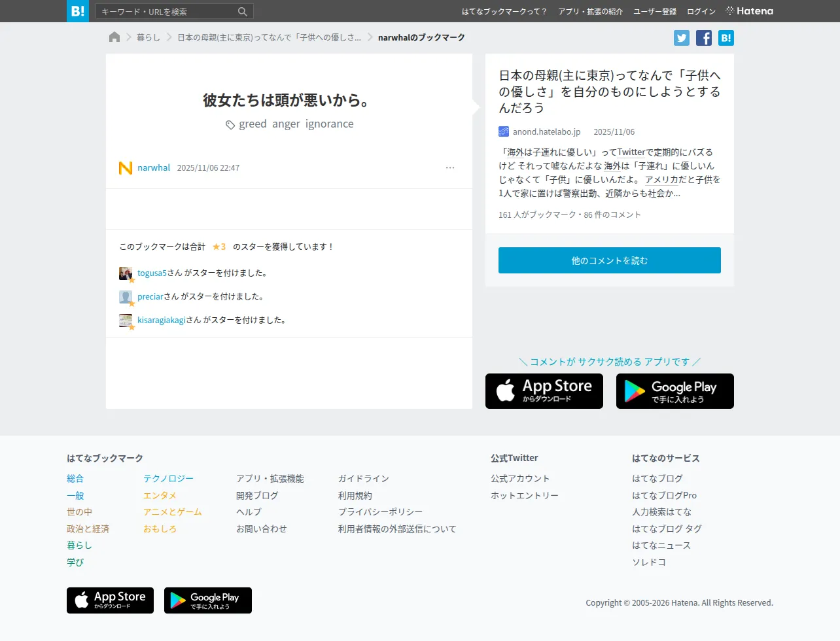Click the Hatena logo in the top bar

(749, 11)
